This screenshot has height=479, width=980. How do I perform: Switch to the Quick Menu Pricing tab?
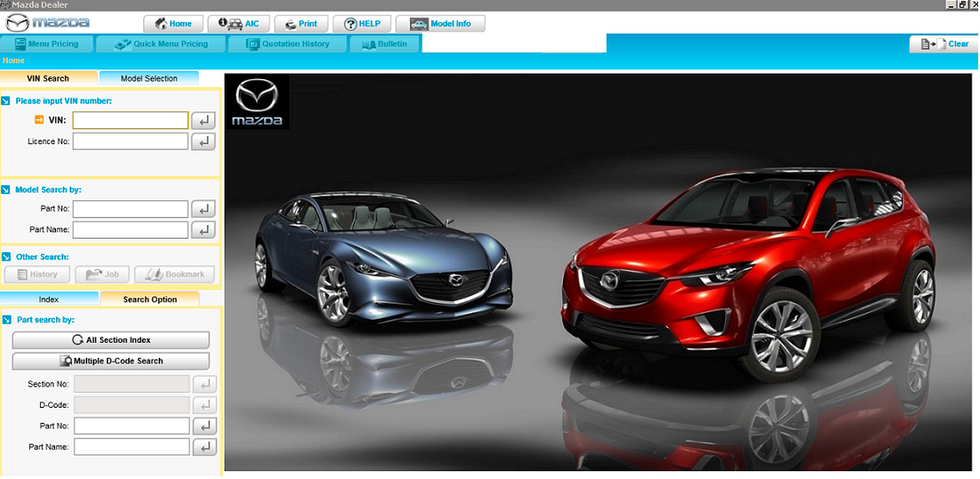coord(161,44)
